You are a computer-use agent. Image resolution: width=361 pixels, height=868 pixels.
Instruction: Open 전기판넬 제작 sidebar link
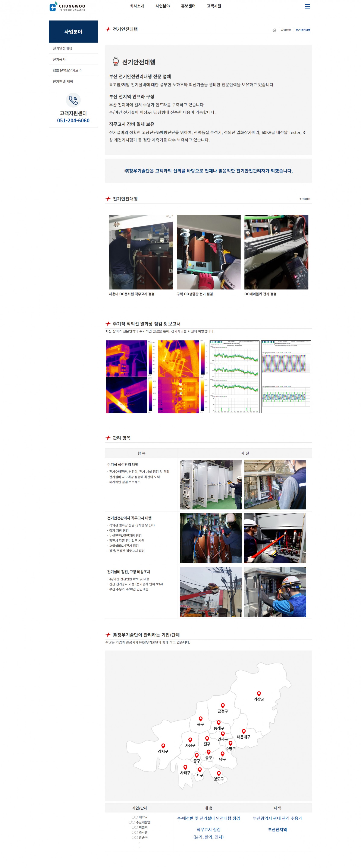tap(63, 82)
